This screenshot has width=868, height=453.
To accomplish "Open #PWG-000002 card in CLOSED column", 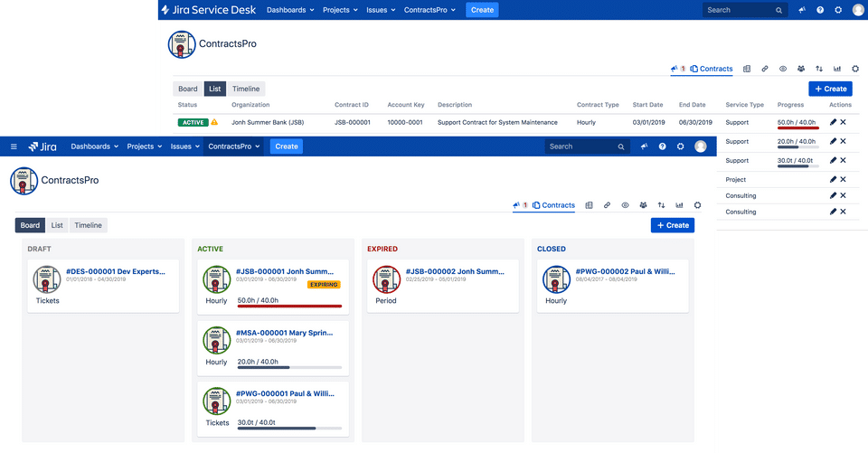I will tap(613, 287).
